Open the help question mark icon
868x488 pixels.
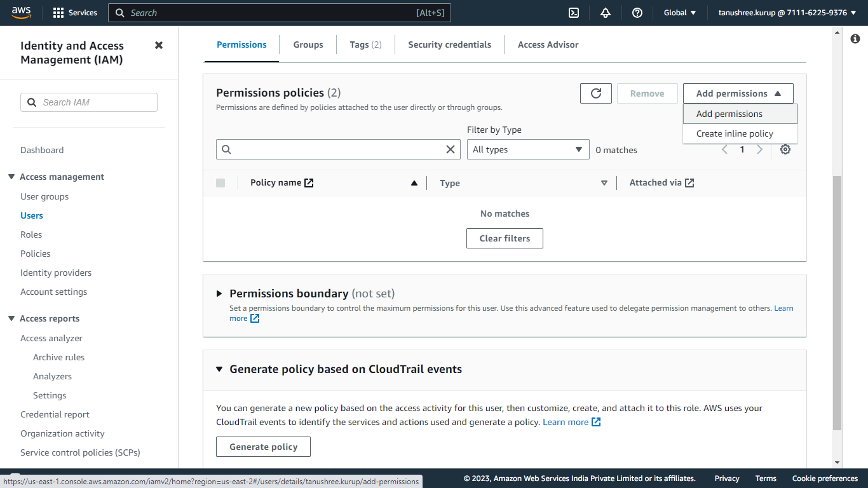pyautogui.click(x=637, y=13)
